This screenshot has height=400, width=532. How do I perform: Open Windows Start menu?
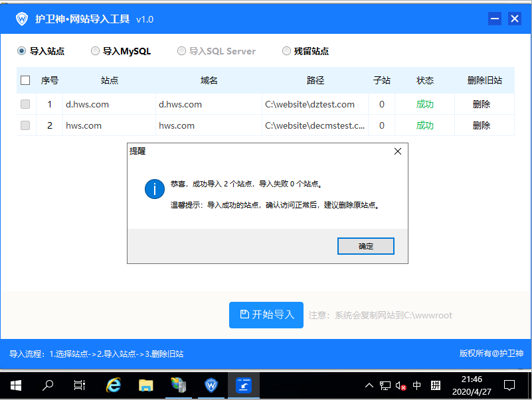[15, 385]
